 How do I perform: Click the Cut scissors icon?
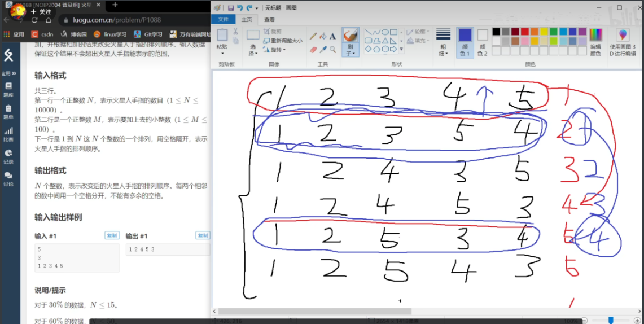(x=236, y=31)
